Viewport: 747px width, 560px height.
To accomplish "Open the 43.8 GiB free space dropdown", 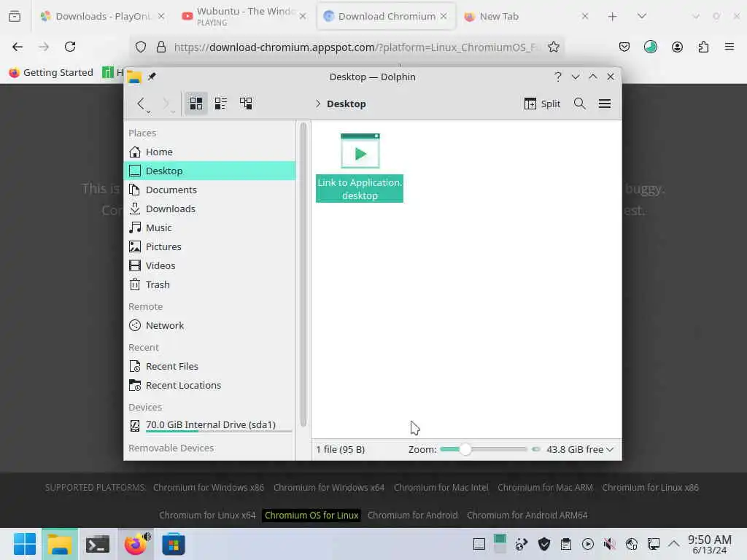I will 580,449.
